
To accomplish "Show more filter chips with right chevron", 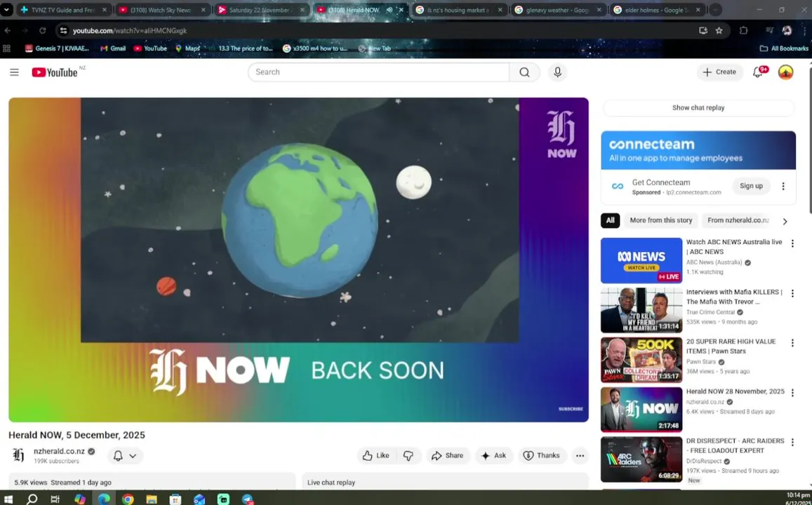I will coord(785,222).
